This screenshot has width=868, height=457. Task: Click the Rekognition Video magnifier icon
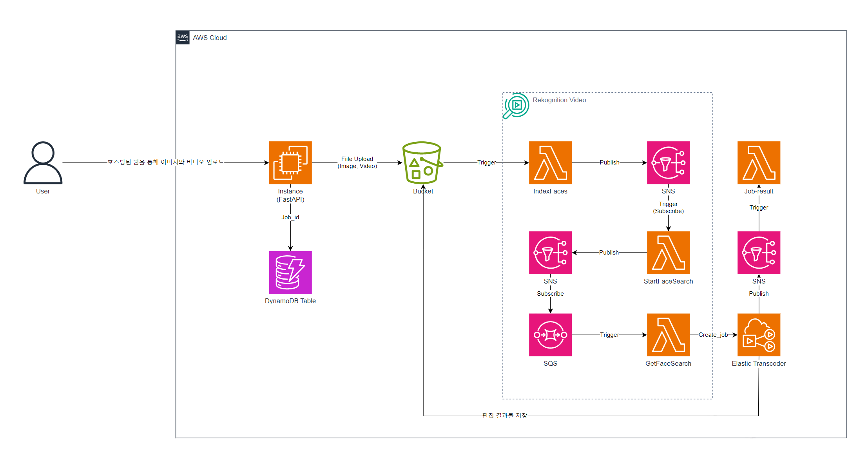point(516,105)
